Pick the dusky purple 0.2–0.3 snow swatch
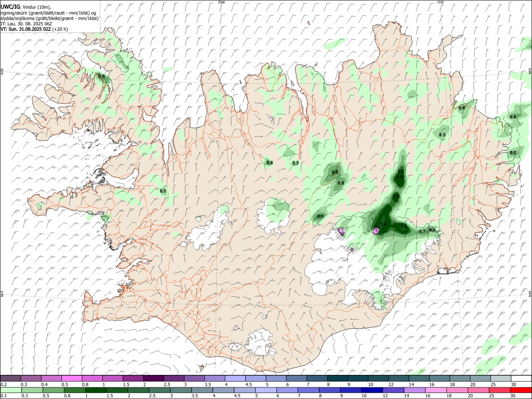 click(10, 378)
